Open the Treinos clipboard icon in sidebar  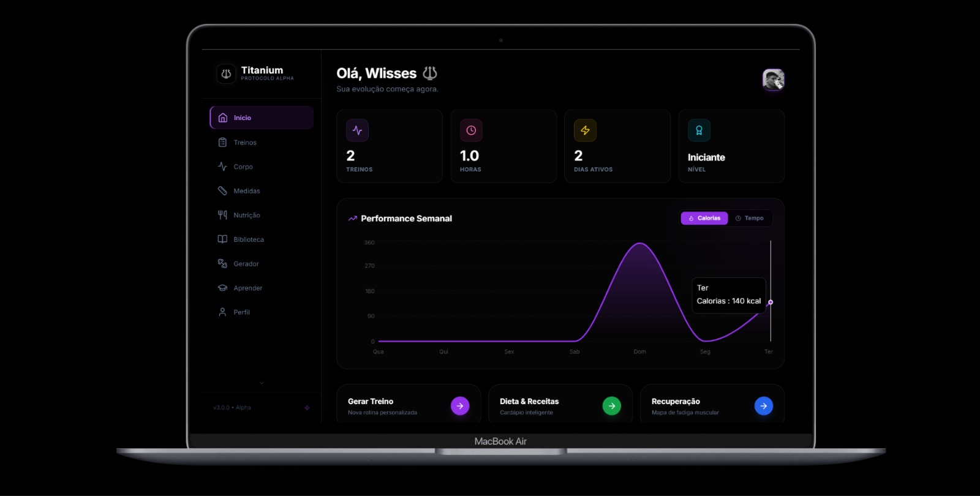(222, 142)
